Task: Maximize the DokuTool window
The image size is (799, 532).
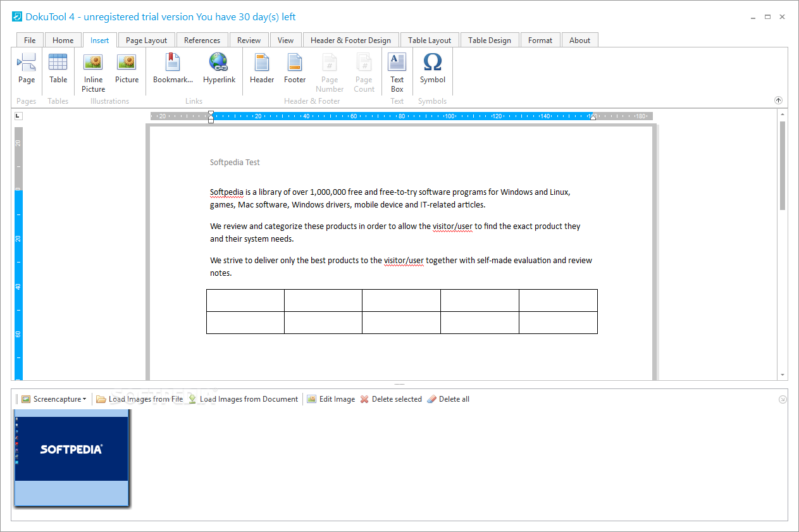Action: 767,17
